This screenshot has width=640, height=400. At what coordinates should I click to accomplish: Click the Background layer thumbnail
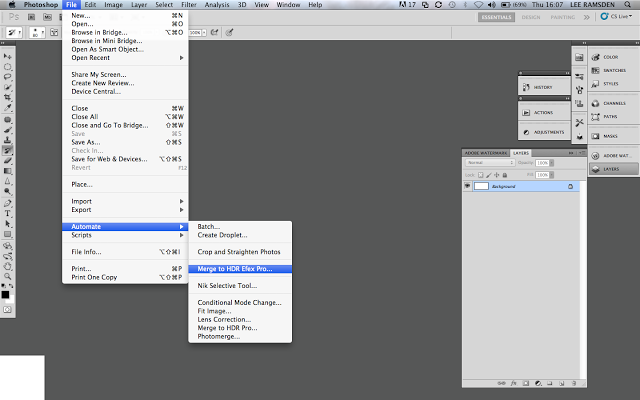481,186
